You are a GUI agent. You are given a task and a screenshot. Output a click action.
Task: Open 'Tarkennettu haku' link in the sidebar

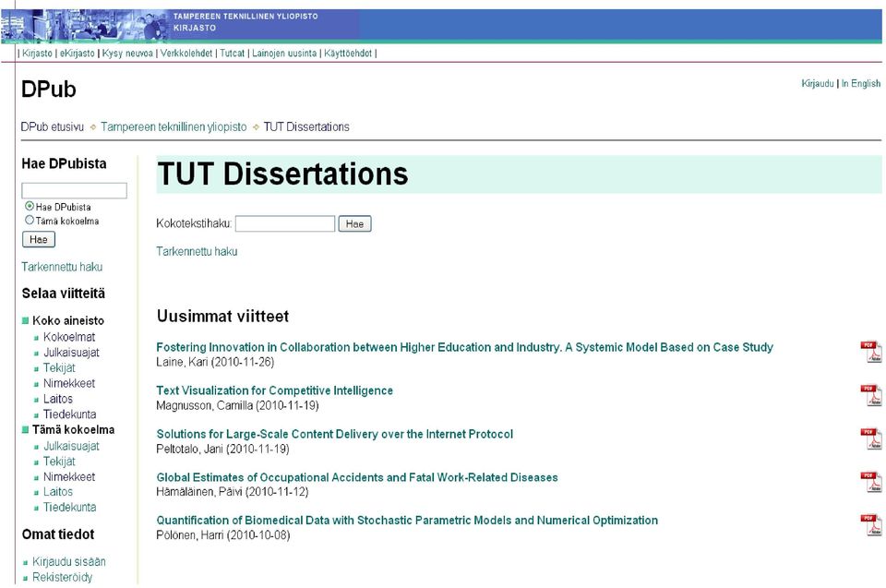62,267
